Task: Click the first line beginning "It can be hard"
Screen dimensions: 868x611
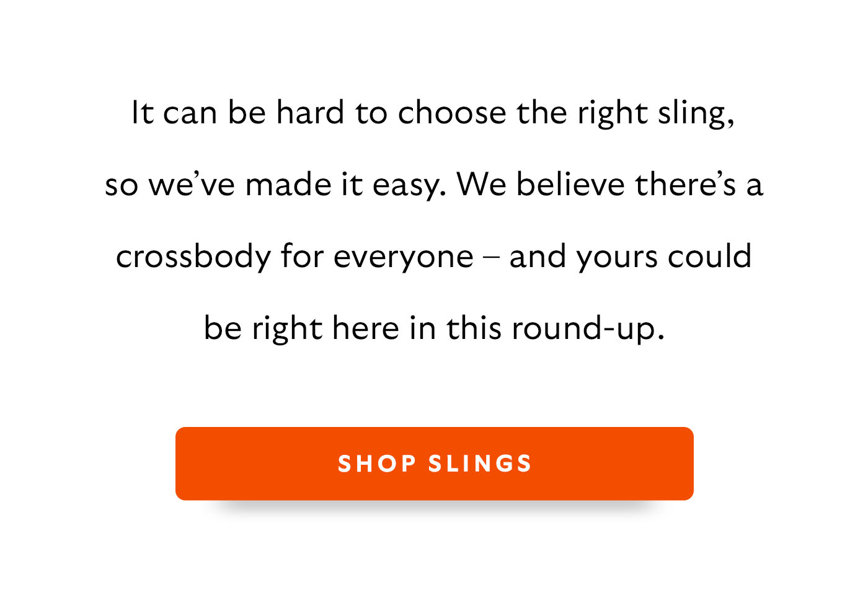Action: tap(433, 113)
